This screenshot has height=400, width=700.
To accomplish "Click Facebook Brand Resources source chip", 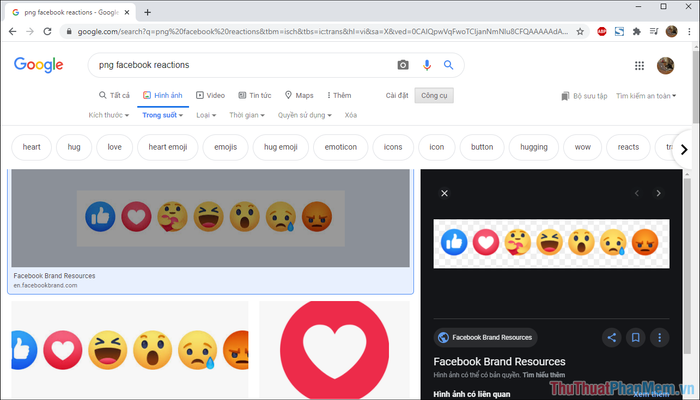I will [485, 338].
